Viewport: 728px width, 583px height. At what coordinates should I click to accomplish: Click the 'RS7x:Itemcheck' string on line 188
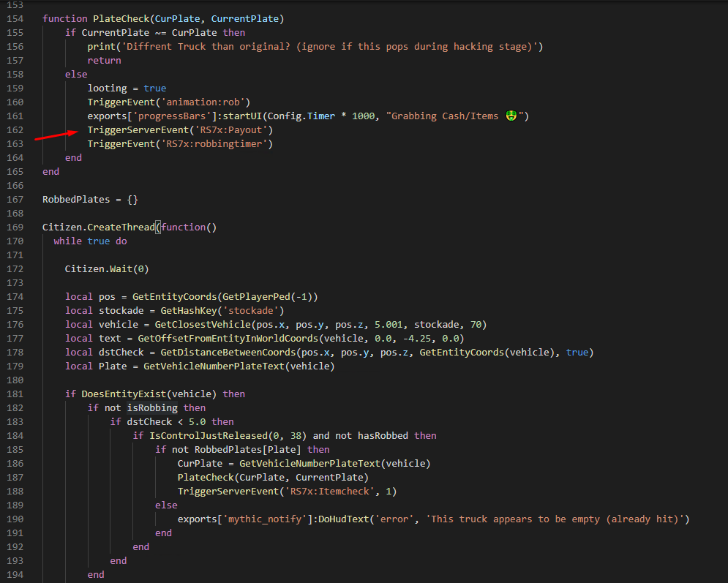tap(329, 492)
